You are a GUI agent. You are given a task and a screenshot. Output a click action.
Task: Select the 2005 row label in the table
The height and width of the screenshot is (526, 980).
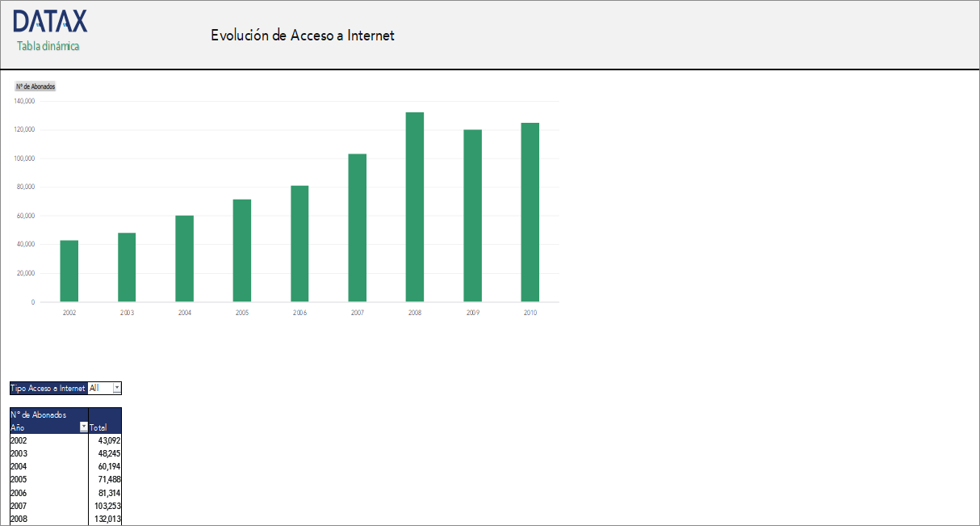point(18,479)
